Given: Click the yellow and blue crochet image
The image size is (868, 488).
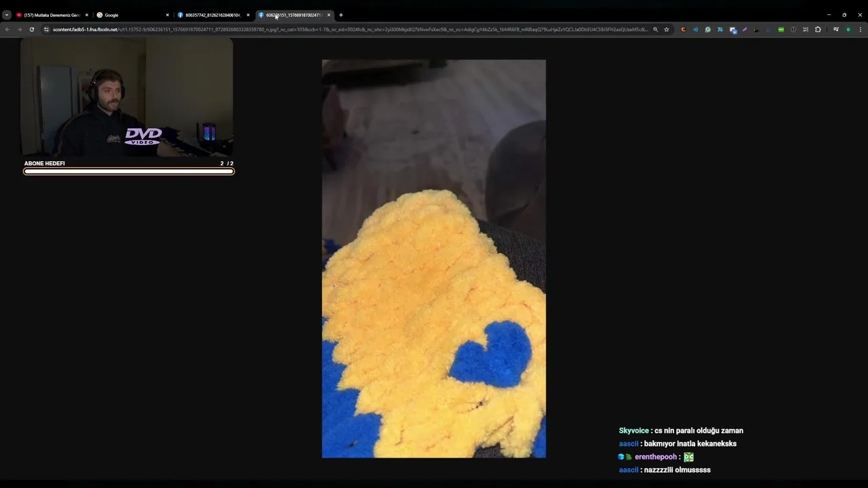Looking at the screenshot, I should 434,258.
